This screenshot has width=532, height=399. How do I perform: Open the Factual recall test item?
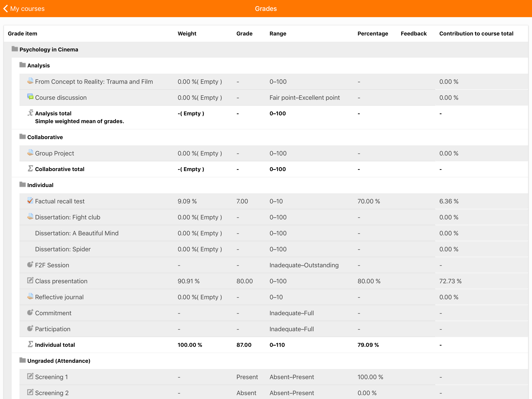click(60, 201)
